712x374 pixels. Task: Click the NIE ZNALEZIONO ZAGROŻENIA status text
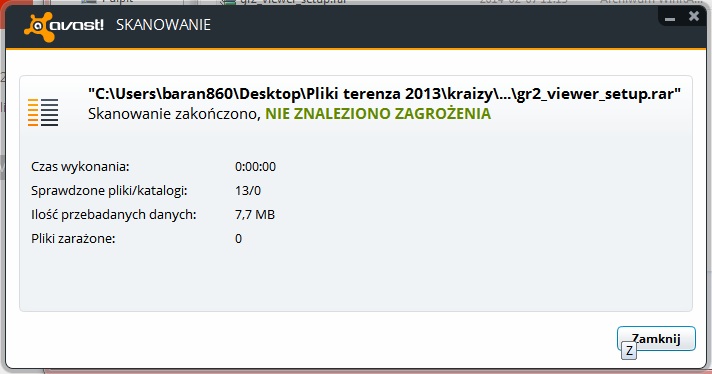pos(378,113)
